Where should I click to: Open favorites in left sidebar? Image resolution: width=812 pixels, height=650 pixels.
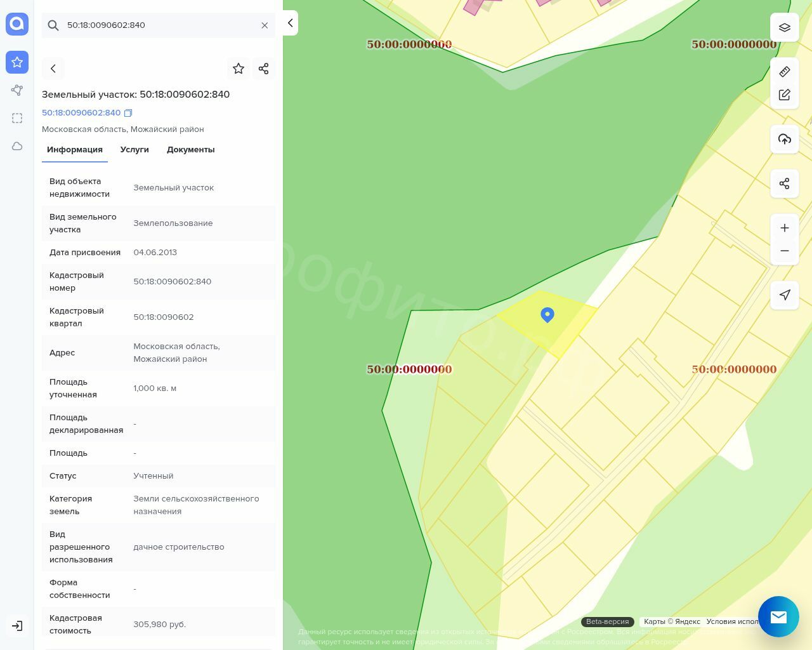pyautogui.click(x=17, y=62)
